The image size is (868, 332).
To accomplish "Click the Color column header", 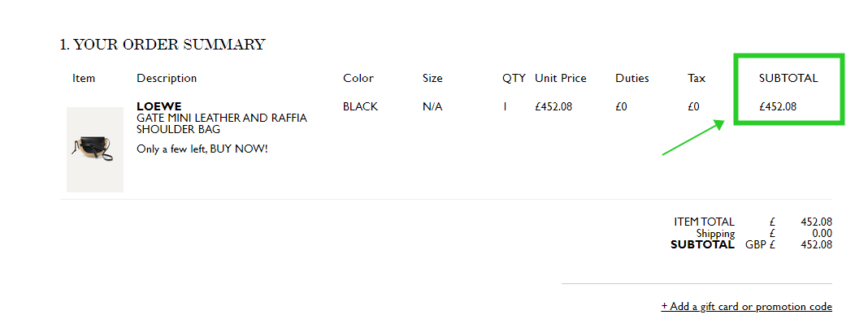I will 358,78.
